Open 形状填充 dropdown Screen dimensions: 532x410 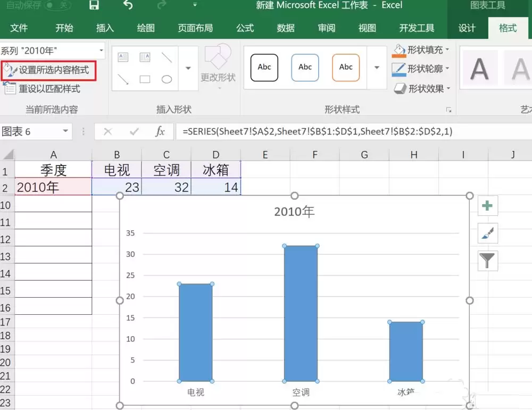tap(421, 50)
